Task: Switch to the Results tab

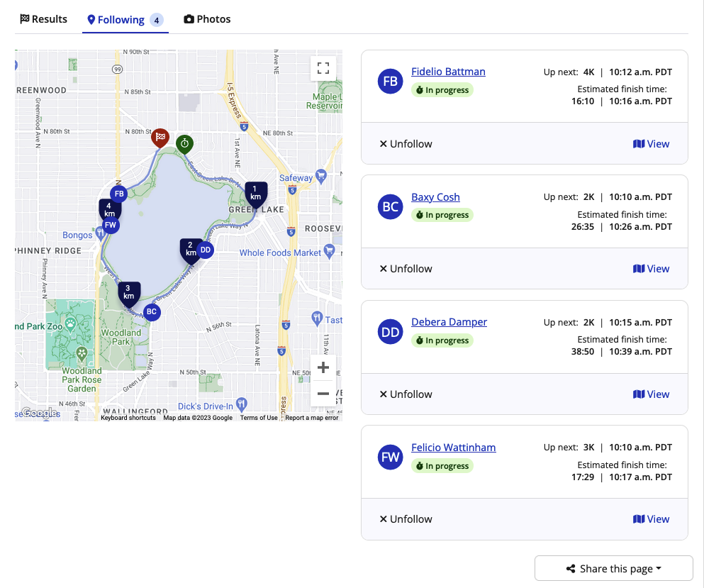Action: click(x=44, y=19)
